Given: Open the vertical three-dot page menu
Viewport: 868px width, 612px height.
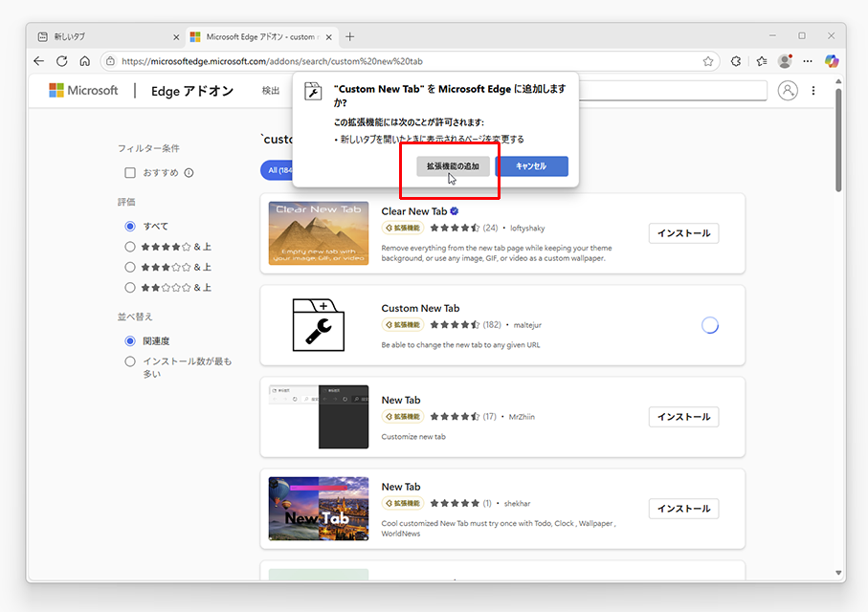Looking at the screenshot, I should tap(813, 90).
